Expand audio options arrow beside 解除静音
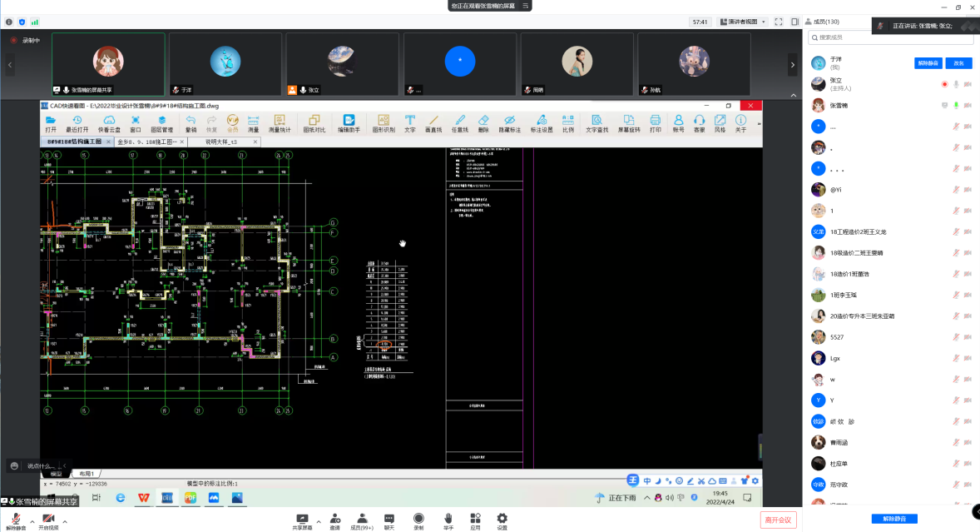 tap(30, 522)
